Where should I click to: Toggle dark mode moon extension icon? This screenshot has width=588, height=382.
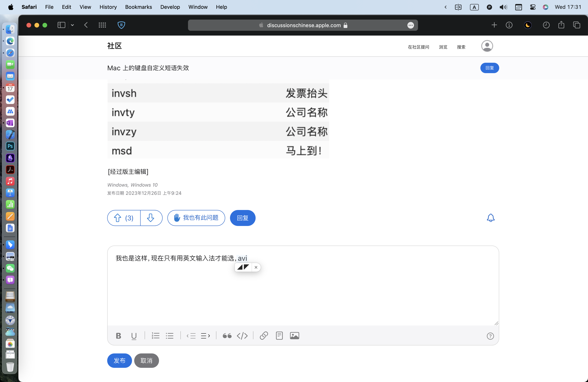[x=527, y=25]
